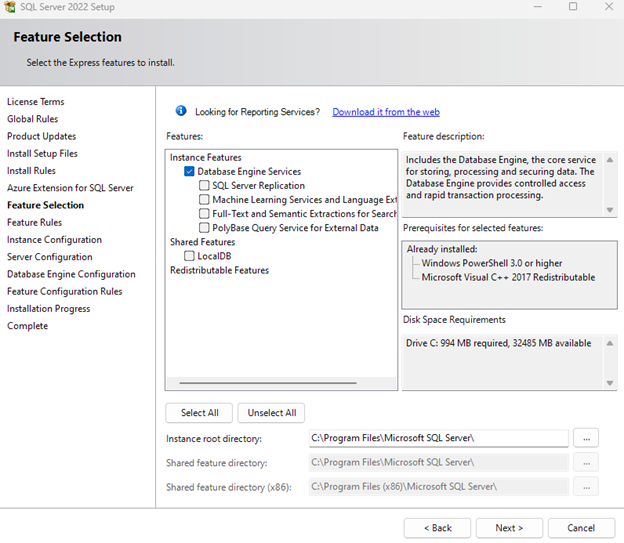Screen dimensions: 624x543
Task: Select Database Engine Configuration step
Action: point(71,274)
